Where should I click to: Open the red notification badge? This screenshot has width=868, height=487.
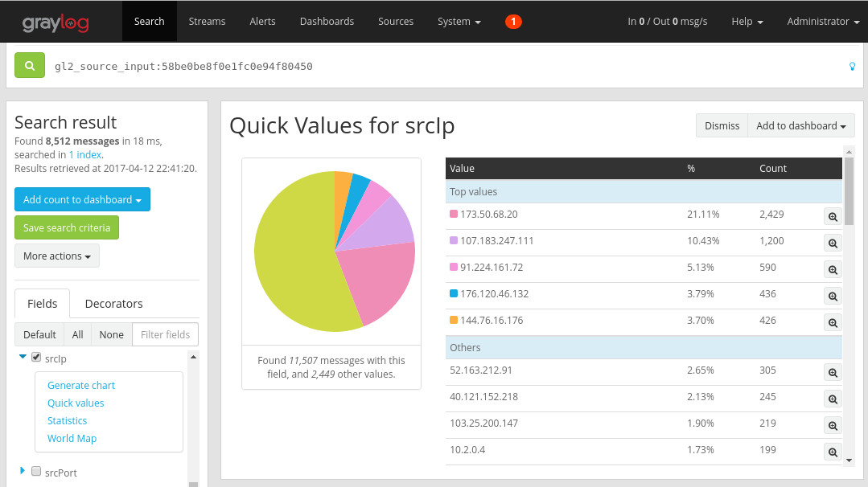[x=513, y=22]
